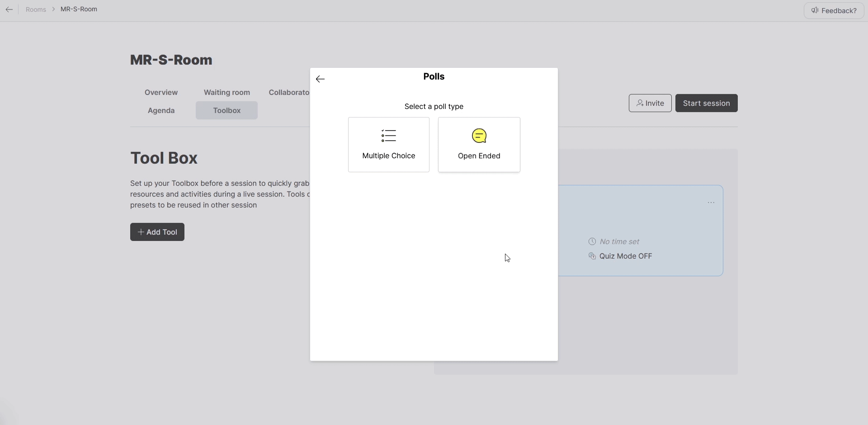Switch to the Waiting room tab
Screen dimensions: 868x425
[226, 92]
